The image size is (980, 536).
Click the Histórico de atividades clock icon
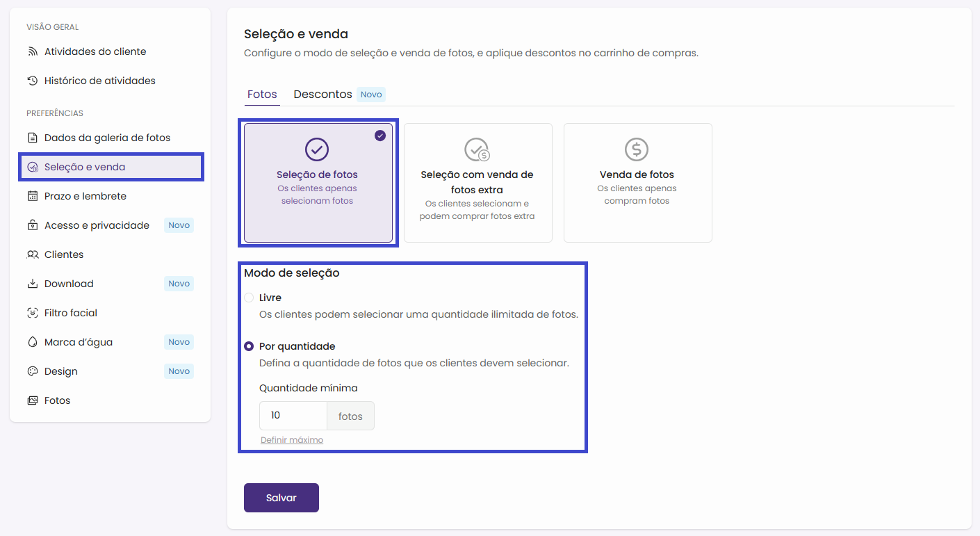32,81
